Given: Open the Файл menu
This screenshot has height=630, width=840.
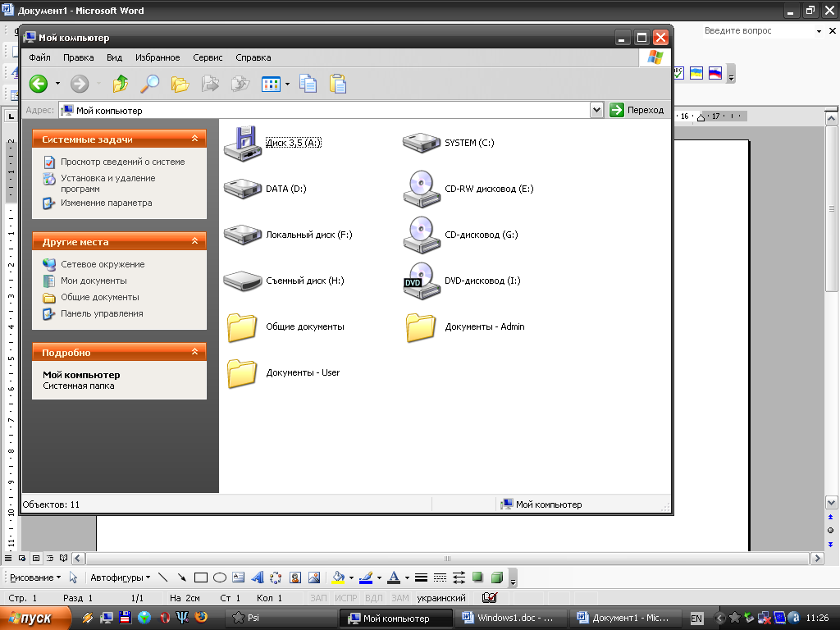Looking at the screenshot, I should tap(39, 57).
